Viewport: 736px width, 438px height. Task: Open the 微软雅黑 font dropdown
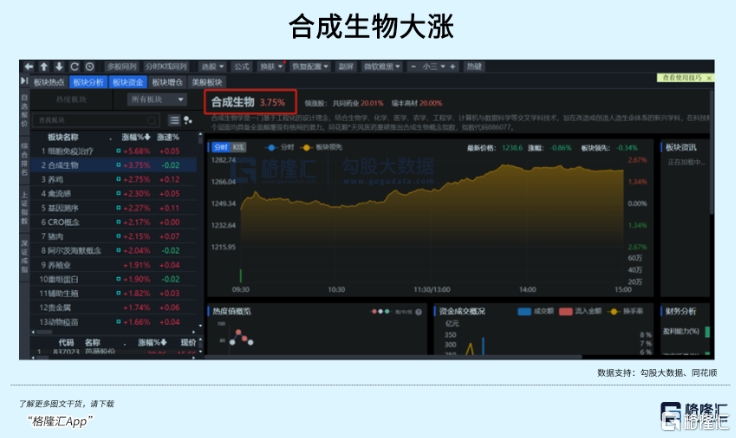point(382,67)
